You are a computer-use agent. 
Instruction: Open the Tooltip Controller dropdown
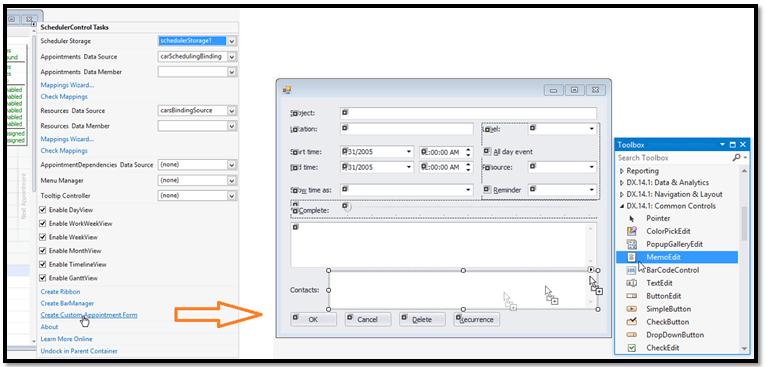tap(232, 196)
